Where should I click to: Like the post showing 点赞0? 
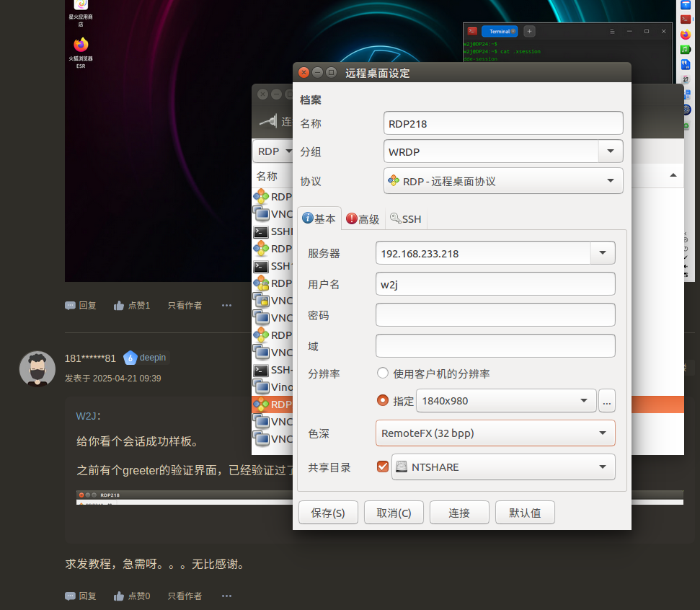[132, 596]
